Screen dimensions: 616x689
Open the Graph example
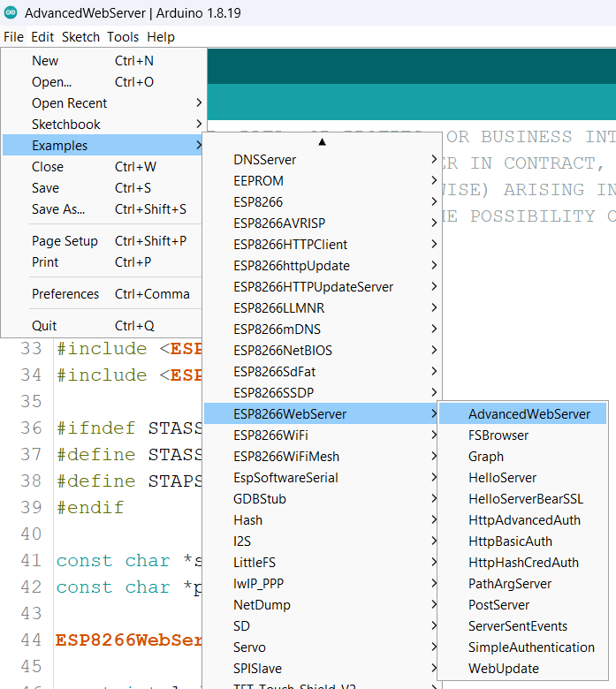pos(523,456)
